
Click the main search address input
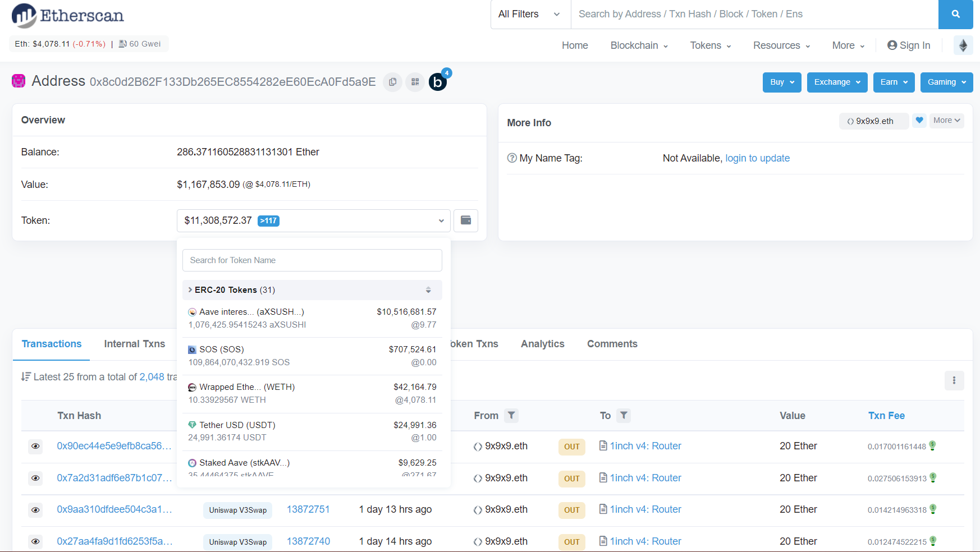pyautogui.click(x=754, y=14)
